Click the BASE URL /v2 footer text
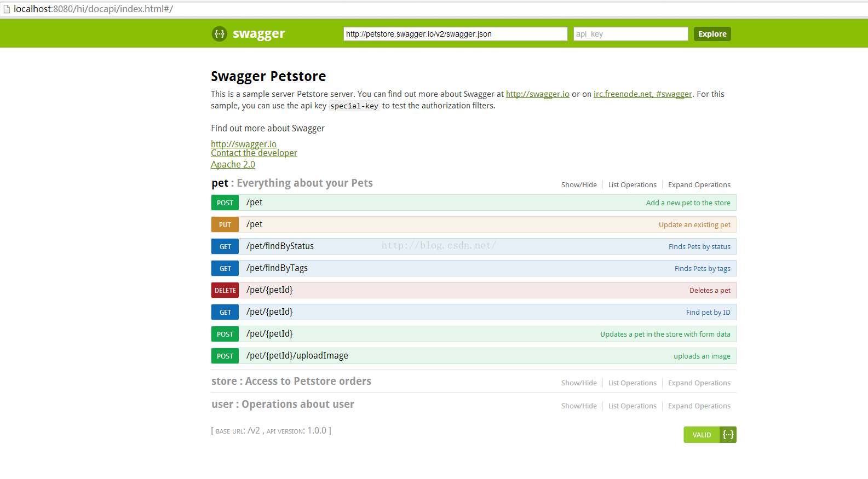 [238, 431]
